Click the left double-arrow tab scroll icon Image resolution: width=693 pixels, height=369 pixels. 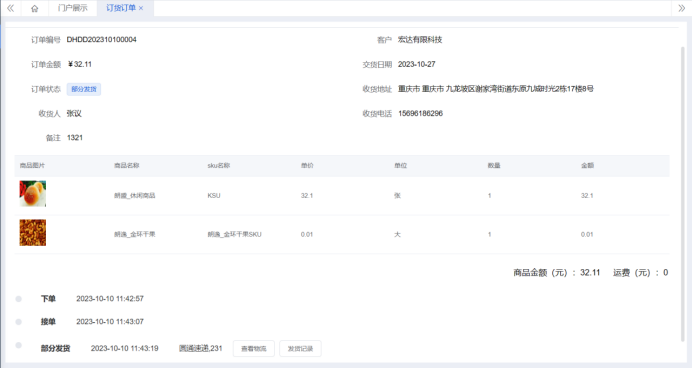[11, 8]
